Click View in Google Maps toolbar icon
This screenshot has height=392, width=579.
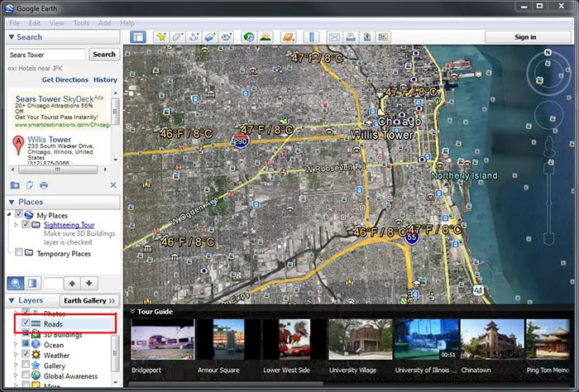(383, 37)
